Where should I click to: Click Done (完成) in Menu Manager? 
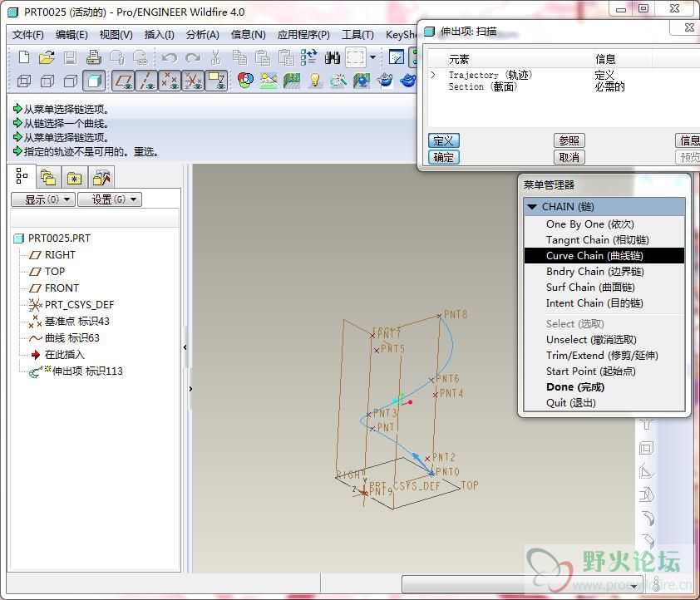(604, 387)
